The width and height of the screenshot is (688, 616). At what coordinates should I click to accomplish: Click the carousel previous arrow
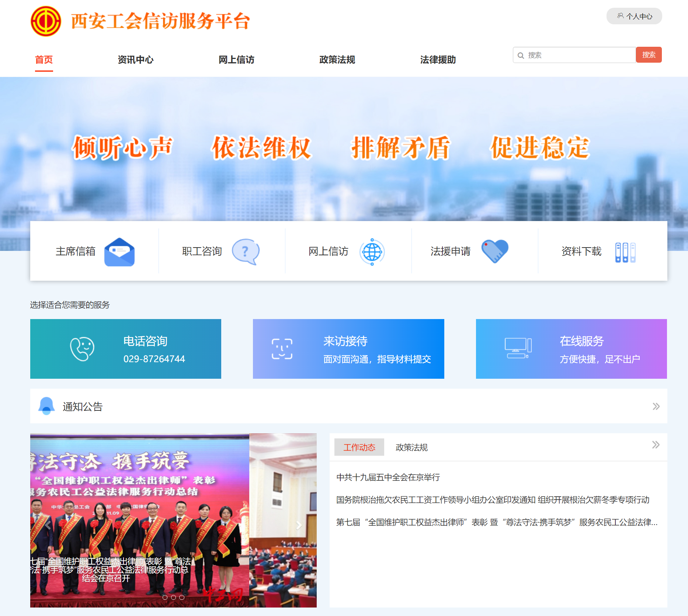(47, 525)
